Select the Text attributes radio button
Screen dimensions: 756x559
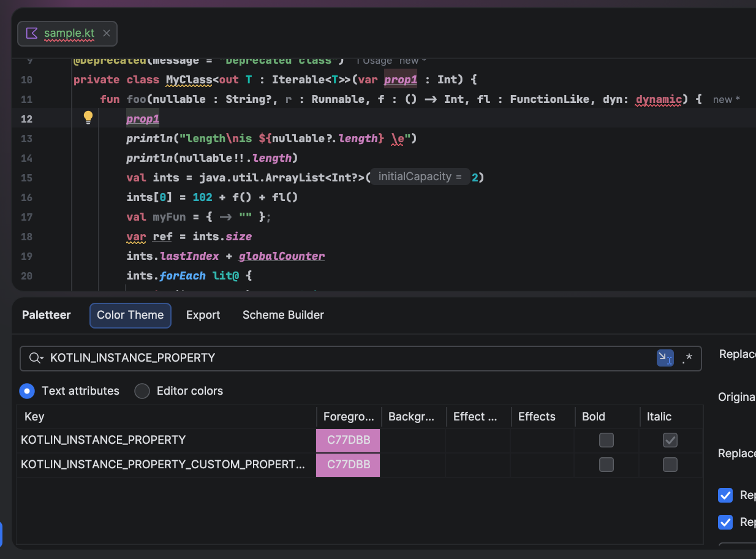click(27, 391)
